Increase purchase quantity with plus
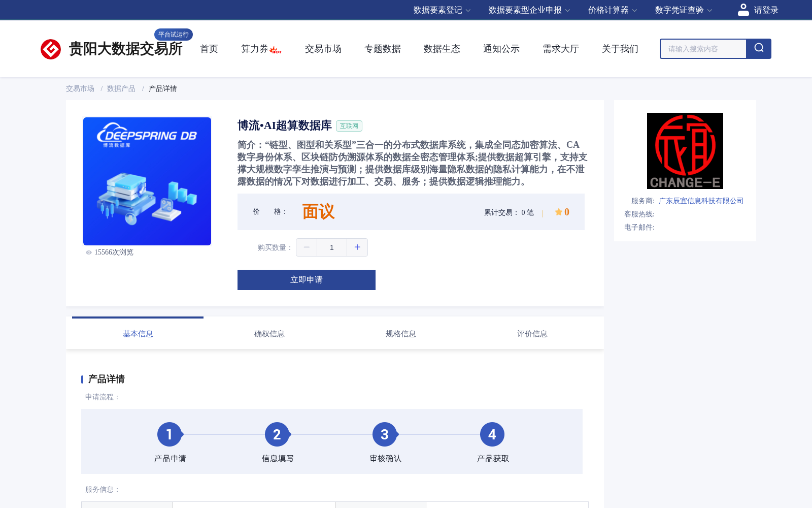 [x=357, y=247]
